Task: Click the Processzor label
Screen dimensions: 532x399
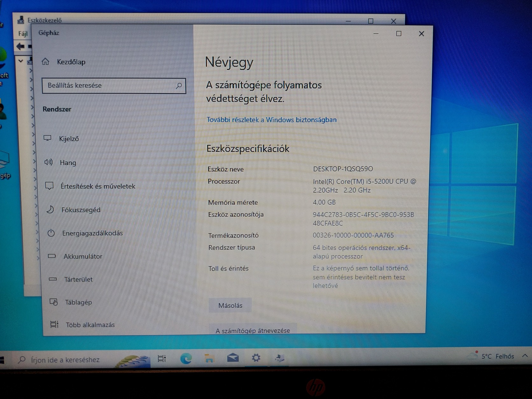Action: [224, 181]
